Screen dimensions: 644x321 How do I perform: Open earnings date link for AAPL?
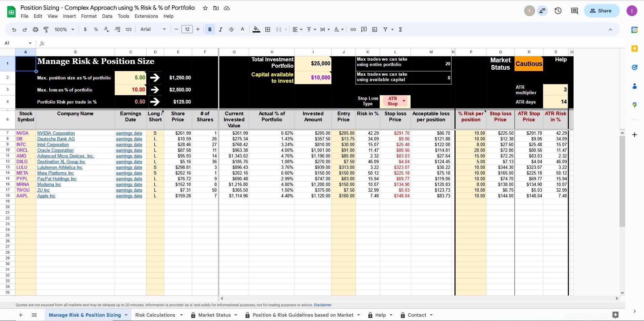click(x=129, y=196)
